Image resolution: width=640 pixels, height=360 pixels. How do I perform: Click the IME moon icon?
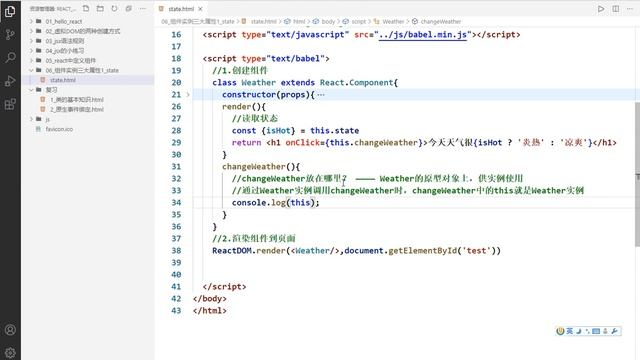pyautogui.click(x=578, y=331)
